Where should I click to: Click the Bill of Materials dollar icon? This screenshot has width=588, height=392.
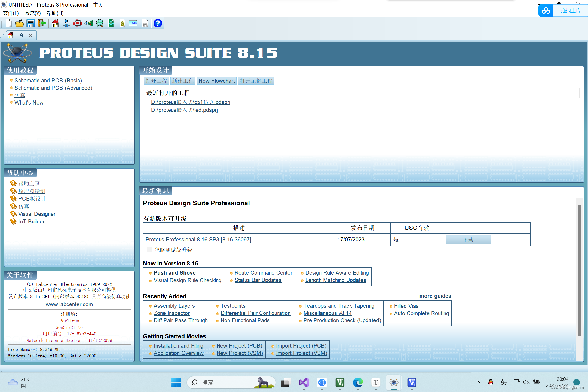[122, 23]
